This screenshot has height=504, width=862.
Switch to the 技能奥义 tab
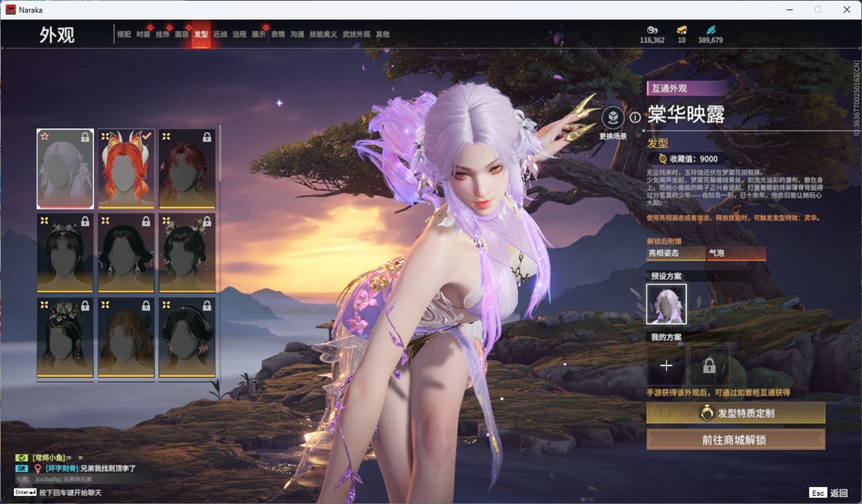point(323,34)
